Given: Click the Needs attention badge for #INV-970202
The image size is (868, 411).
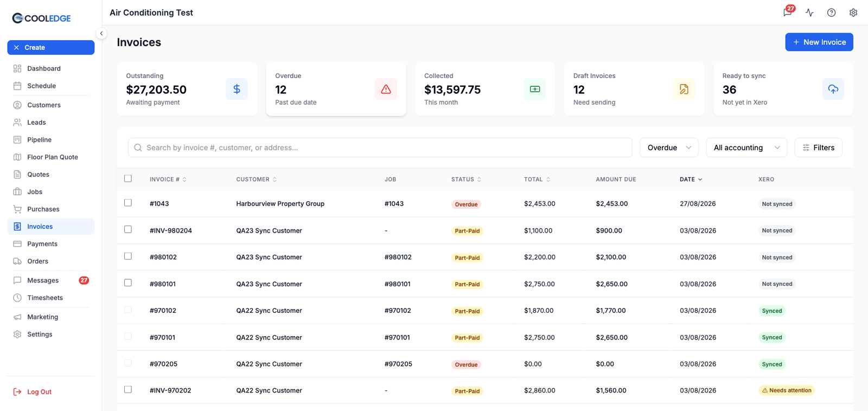Looking at the screenshot, I should point(787,390).
